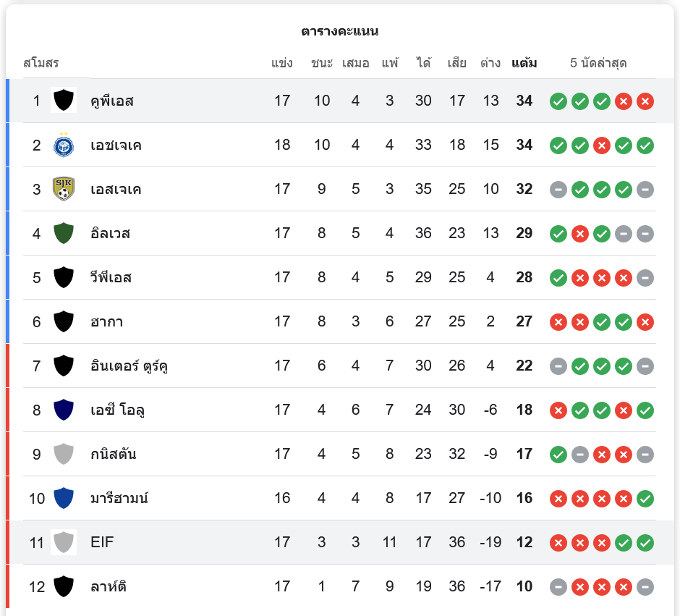Open the อินเตอร์ ตูร์คู team link

click(129, 366)
